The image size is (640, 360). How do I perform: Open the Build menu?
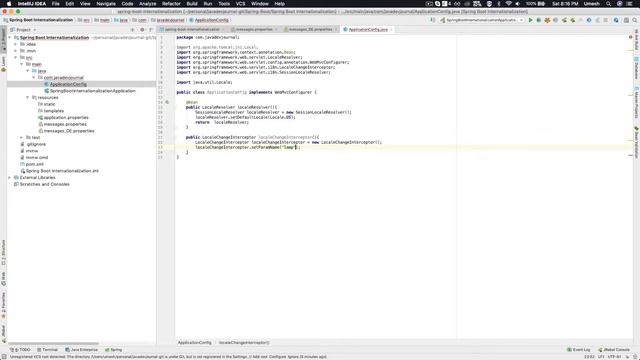pos(192,4)
